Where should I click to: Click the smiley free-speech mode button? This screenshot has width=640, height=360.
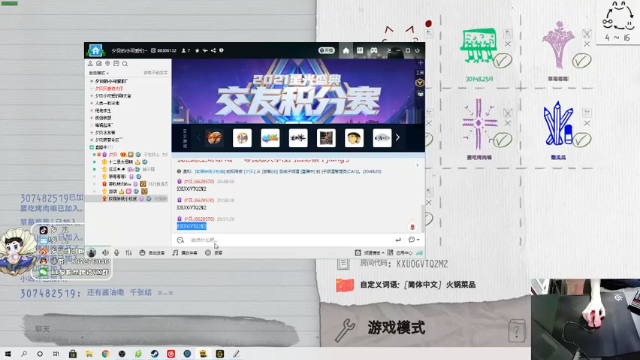152,253
